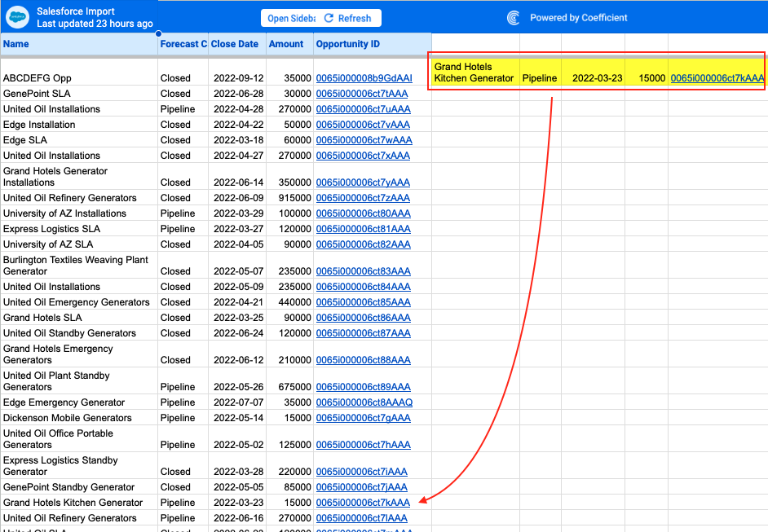Open opportunity link 0065i000006ct82AAA
768x532 pixels.
[x=364, y=244]
